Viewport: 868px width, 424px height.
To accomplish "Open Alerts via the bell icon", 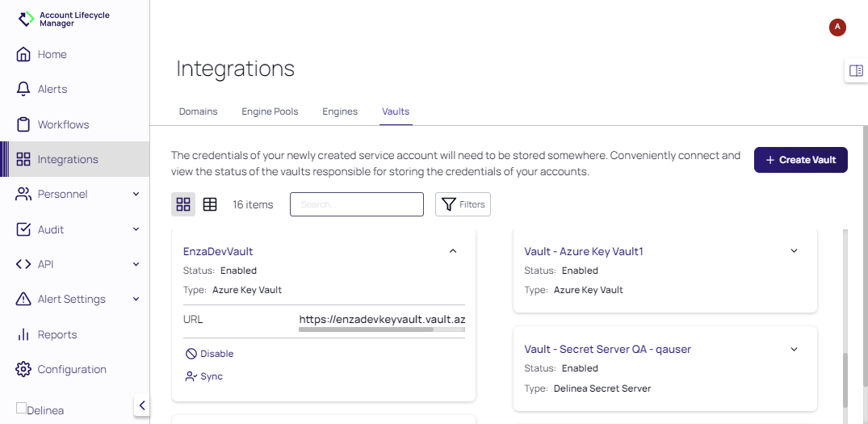I will (23, 90).
